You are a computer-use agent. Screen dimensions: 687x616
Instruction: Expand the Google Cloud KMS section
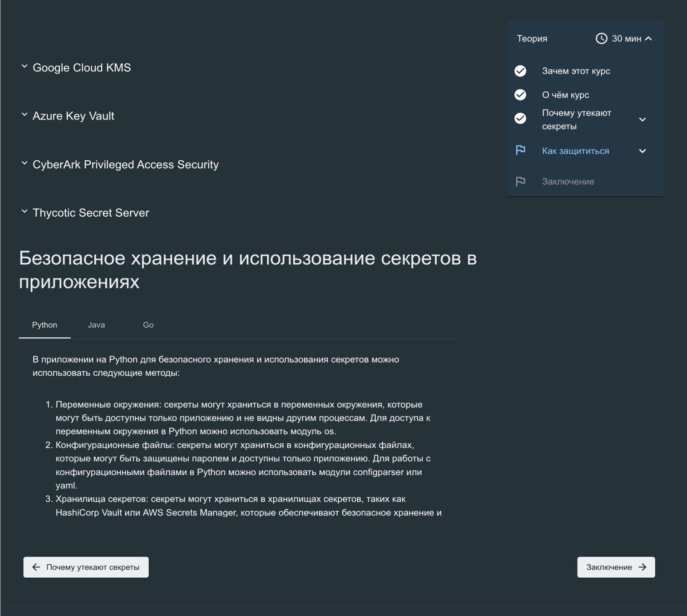click(x=76, y=68)
